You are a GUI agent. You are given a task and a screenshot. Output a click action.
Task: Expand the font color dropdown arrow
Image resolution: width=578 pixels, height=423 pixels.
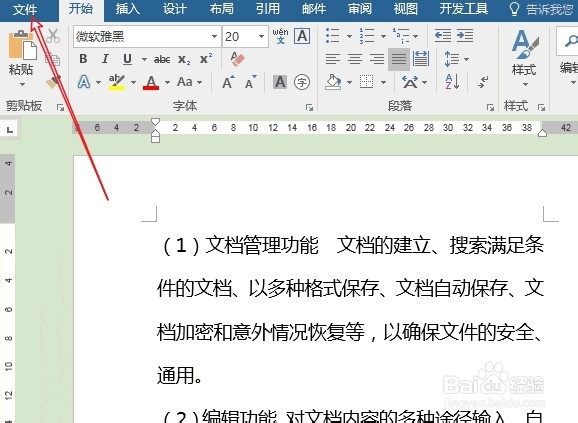pos(167,82)
